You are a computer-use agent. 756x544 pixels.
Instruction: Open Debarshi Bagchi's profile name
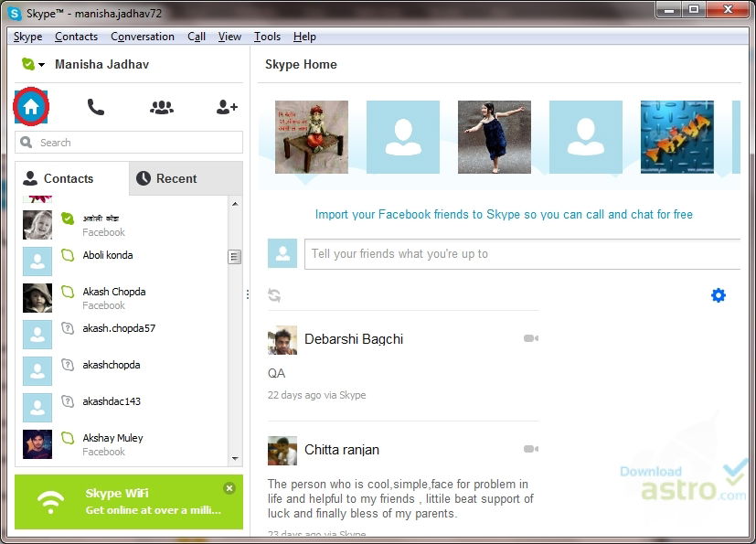[x=354, y=339]
